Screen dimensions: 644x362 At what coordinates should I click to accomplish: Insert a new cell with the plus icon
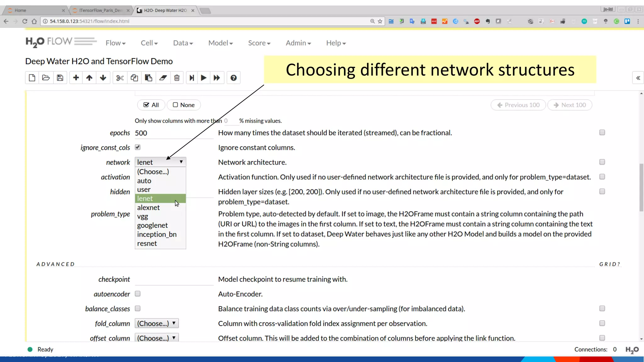(76, 78)
